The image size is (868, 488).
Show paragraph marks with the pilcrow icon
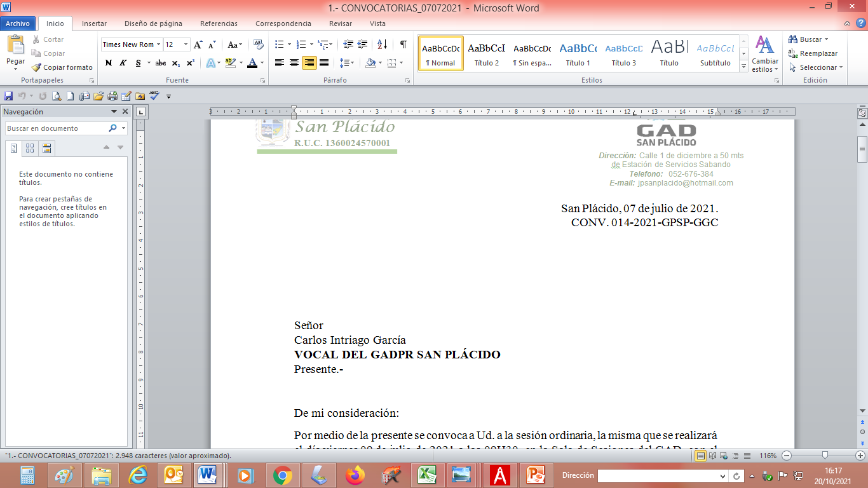point(403,44)
